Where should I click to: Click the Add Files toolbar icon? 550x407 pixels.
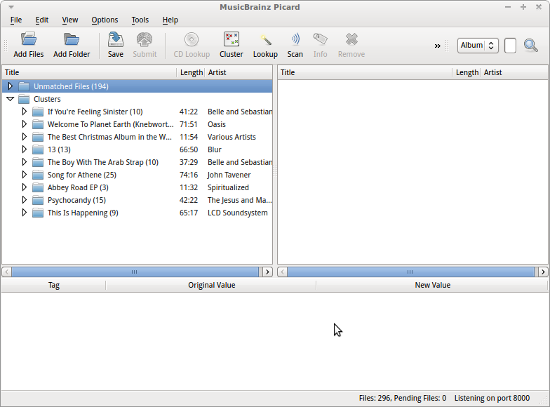tap(29, 39)
